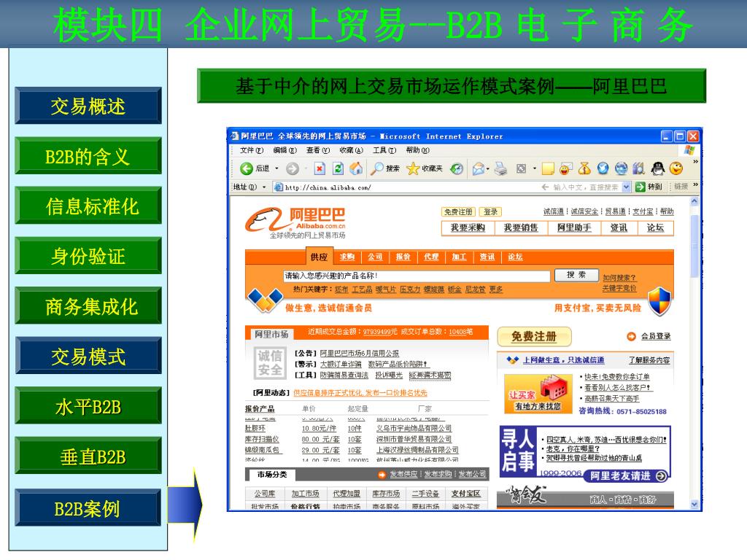
Task: Open Favorites star in IE toolbar
Action: click(413, 168)
